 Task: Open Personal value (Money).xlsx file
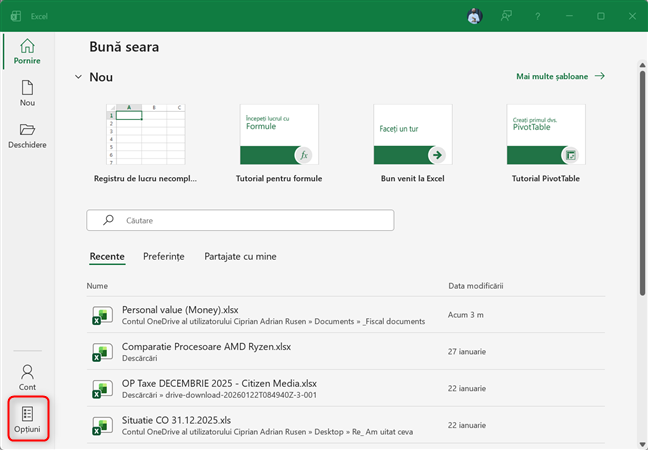180,309
